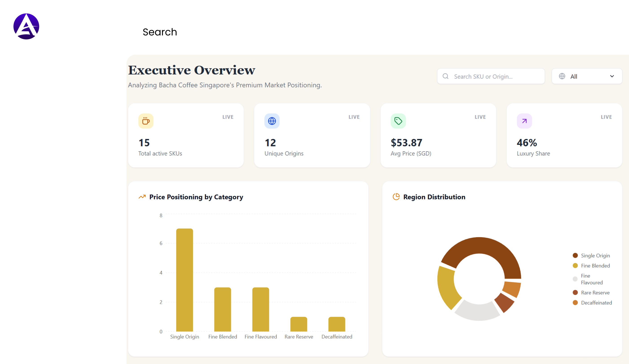
Task: Select the pie chart icon beside Region Distribution
Action: (396, 197)
